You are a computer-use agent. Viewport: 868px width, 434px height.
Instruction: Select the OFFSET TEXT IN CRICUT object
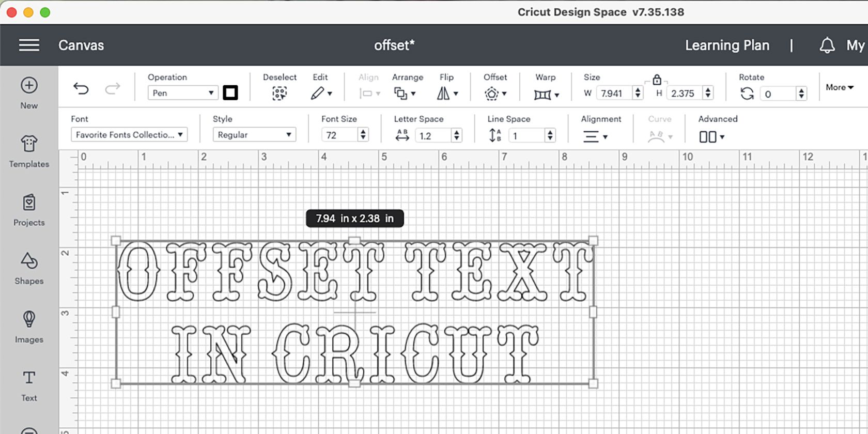(354, 312)
